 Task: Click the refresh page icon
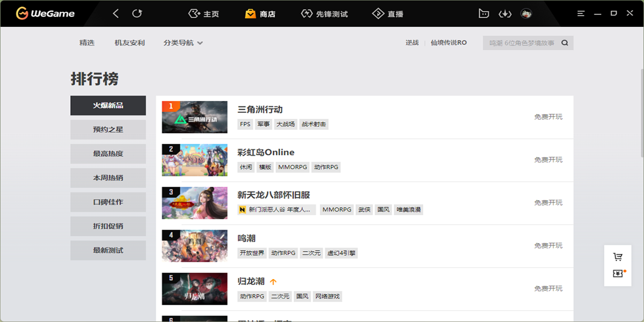click(x=137, y=13)
